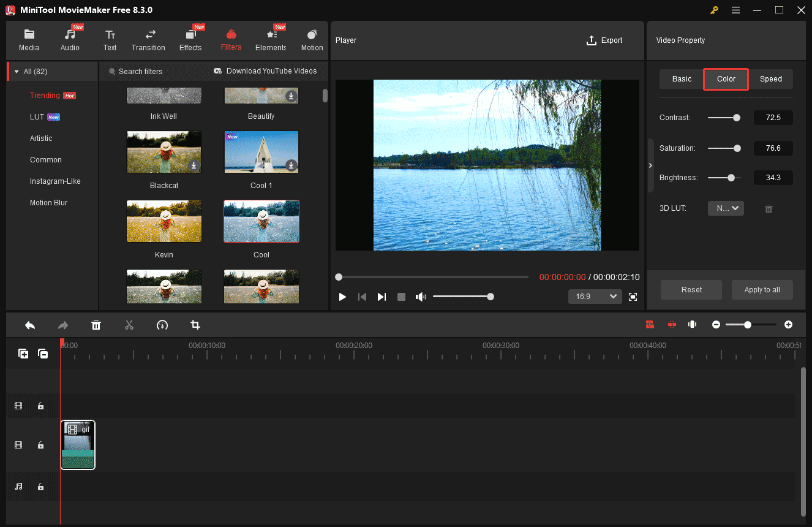
Task: Collapse the All (82) category arrow
Action: coord(17,72)
